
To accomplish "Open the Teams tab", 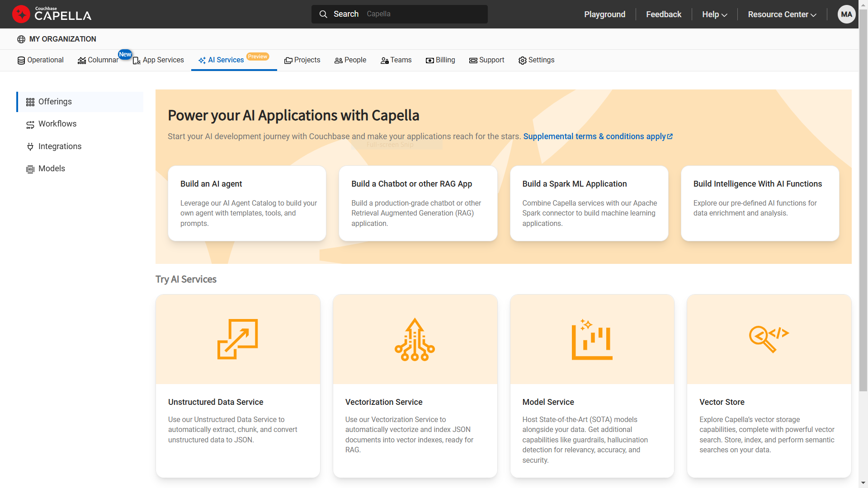I will pyautogui.click(x=396, y=60).
